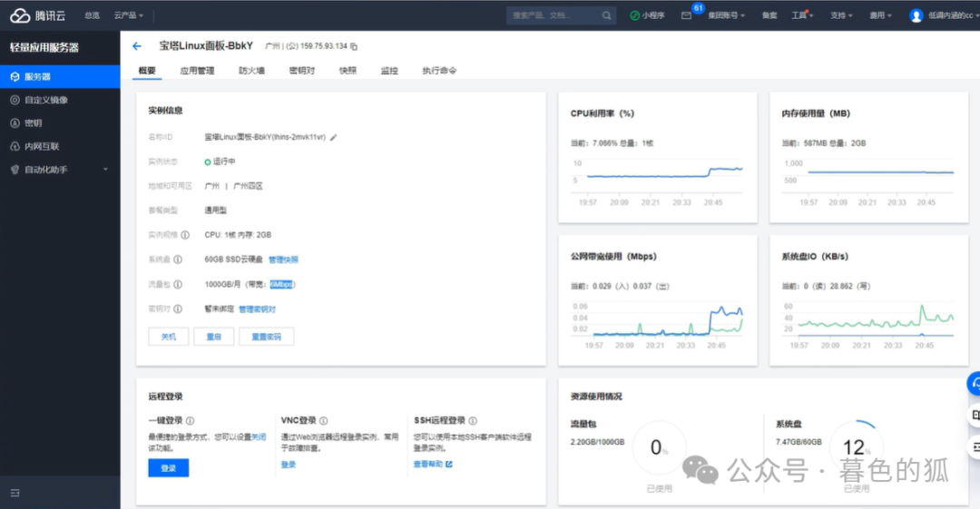Image resolution: width=980 pixels, height=509 pixels.
Task: Open the 云产品 dropdown menu
Action: 128,15
